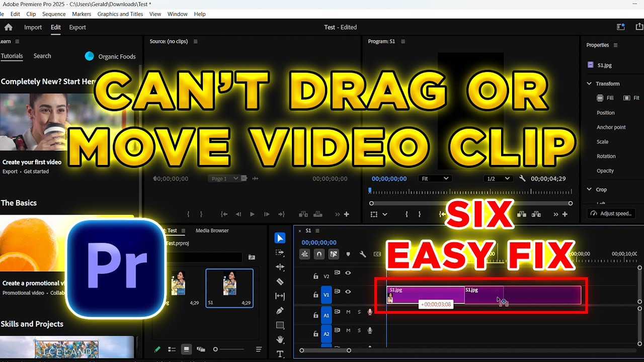Toggle insert sequences as nests button
The image size is (644, 362).
[305, 254]
